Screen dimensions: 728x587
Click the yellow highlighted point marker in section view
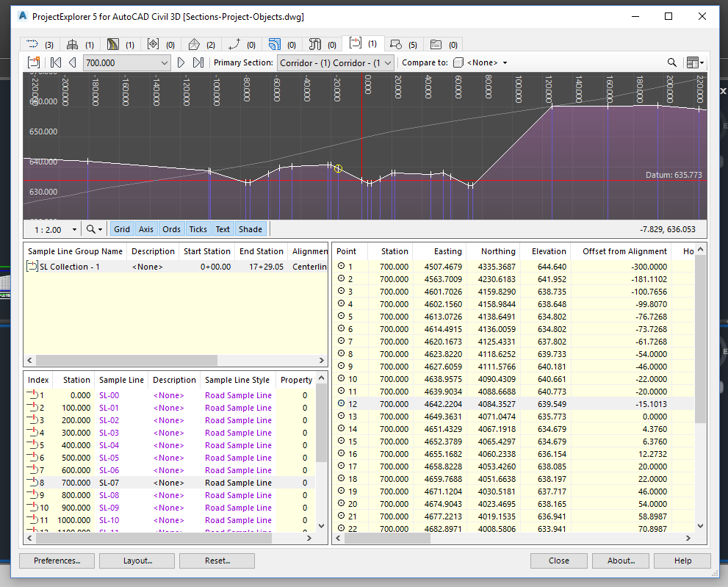(338, 168)
